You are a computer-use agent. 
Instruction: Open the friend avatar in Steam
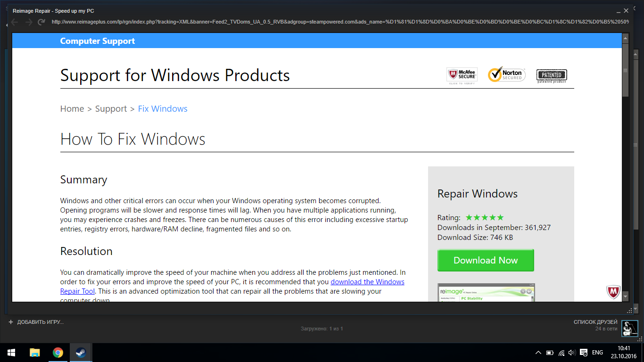point(629,328)
